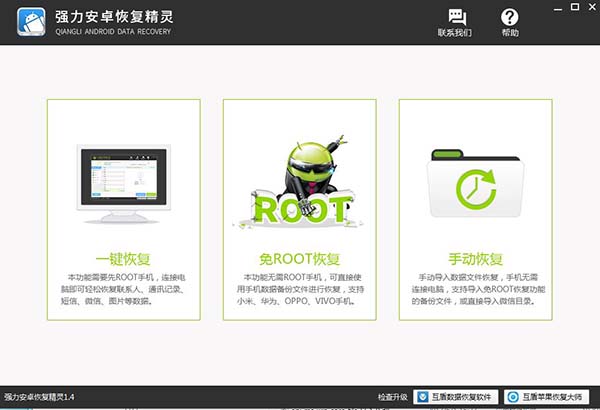Maximize the window
Viewport: 600px width, 410px height.
click(575, 7)
